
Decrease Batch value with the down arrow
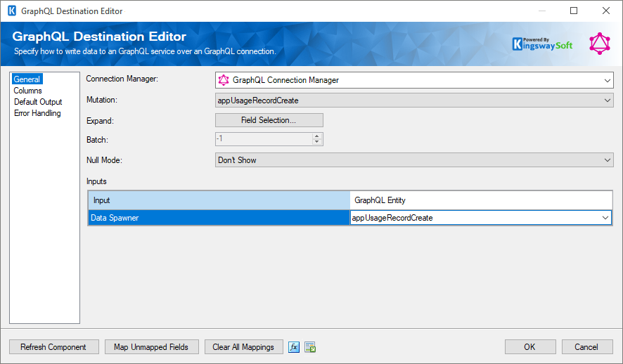[x=317, y=142]
